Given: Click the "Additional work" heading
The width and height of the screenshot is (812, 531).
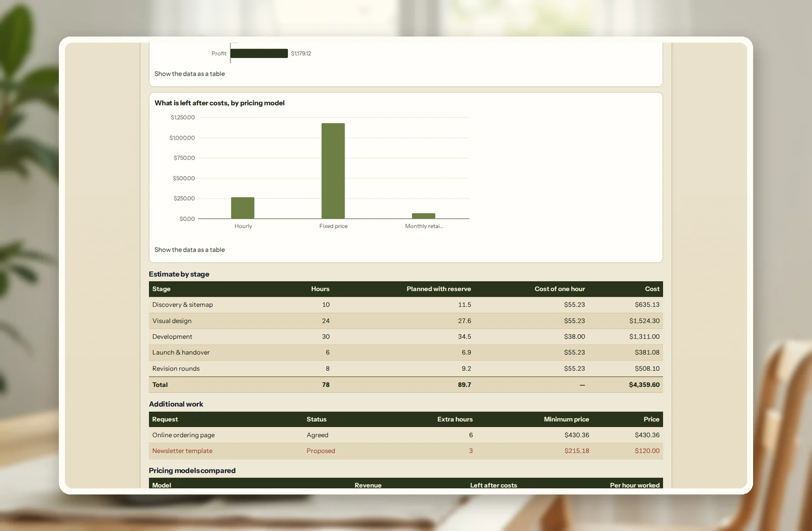Looking at the screenshot, I should click(176, 404).
